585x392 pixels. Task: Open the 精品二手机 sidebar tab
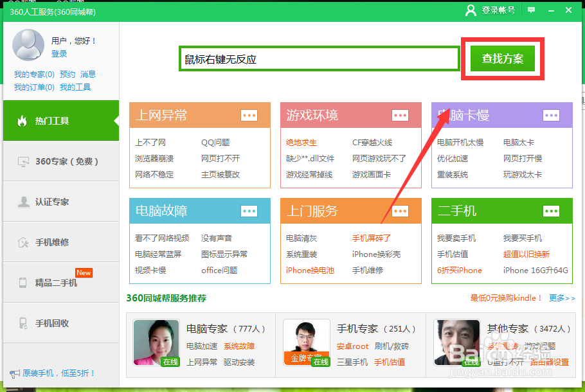(x=61, y=283)
